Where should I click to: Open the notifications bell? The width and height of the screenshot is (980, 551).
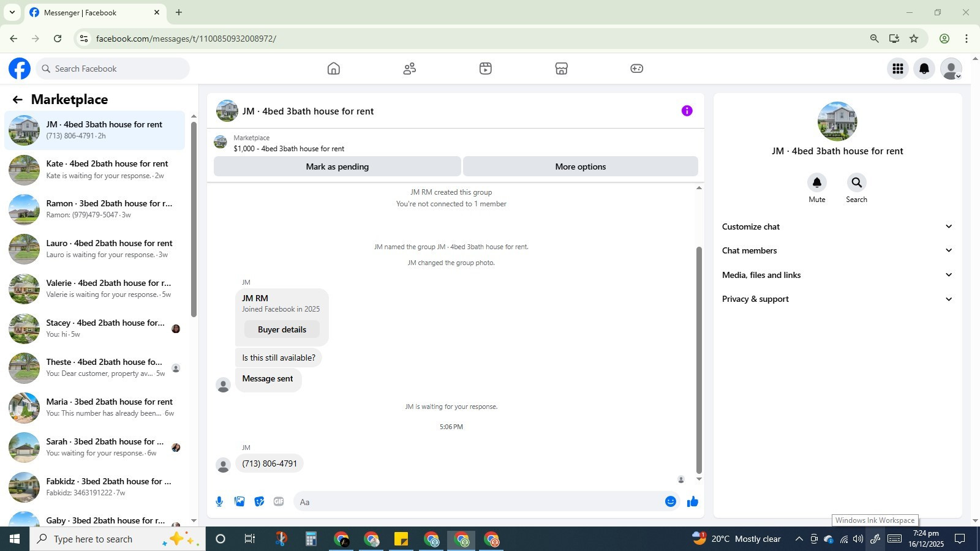tap(924, 69)
